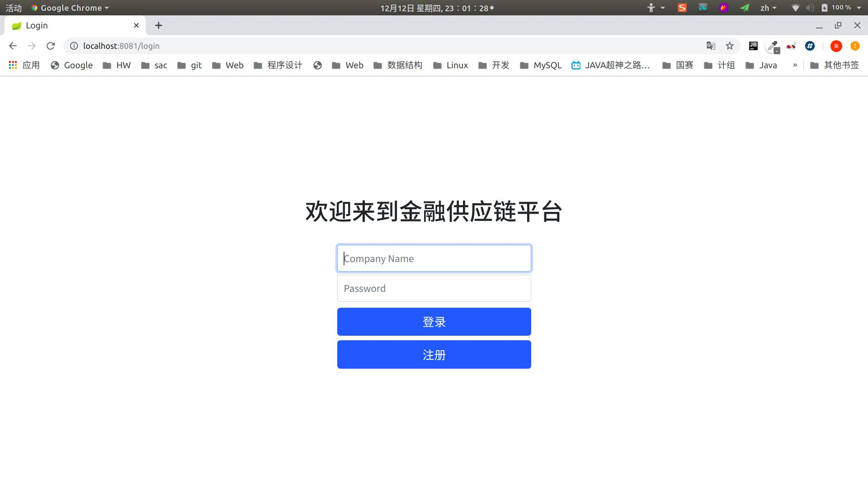Open the hash symbol extension icon
Image resolution: width=868 pixels, height=488 pixels.
pos(810,46)
